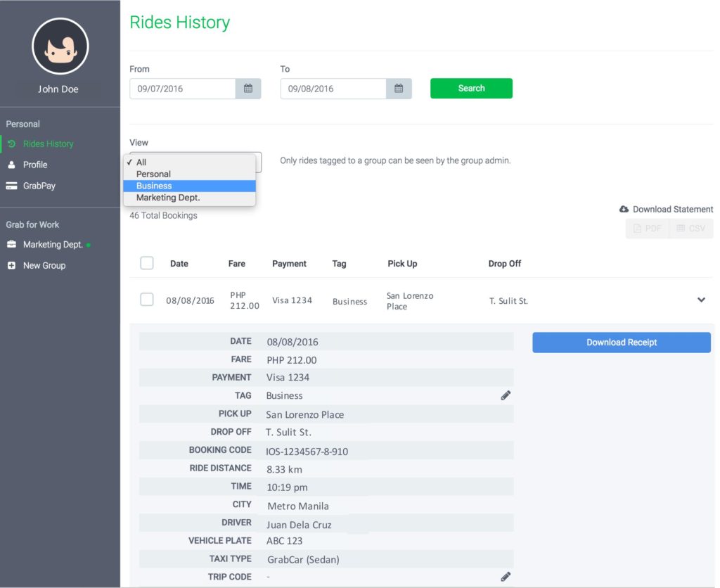Viewport: 720px width, 588px height.
Task: Click the New Group plus icon
Action: pos(11,266)
